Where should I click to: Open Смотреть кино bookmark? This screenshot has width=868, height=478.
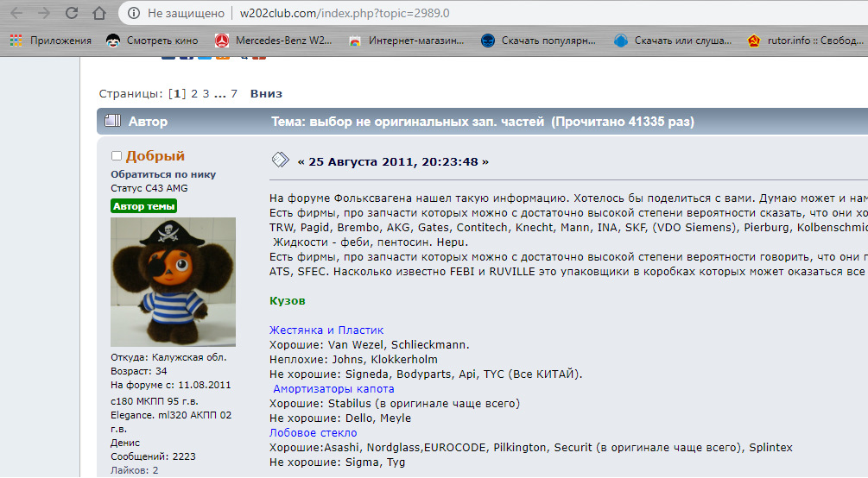point(152,41)
